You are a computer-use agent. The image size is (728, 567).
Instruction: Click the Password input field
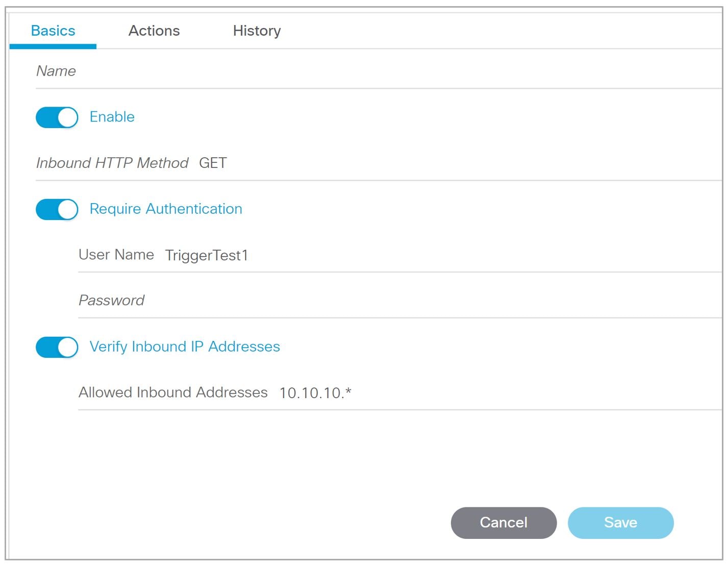[400, 301]
